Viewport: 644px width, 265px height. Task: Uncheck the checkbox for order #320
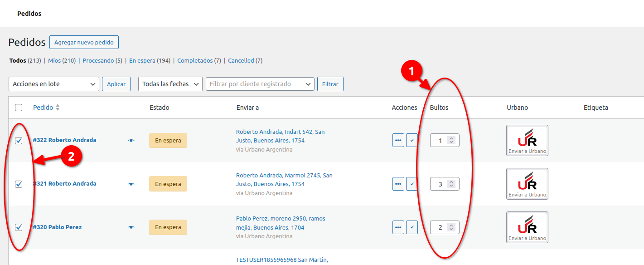(19, 227)
